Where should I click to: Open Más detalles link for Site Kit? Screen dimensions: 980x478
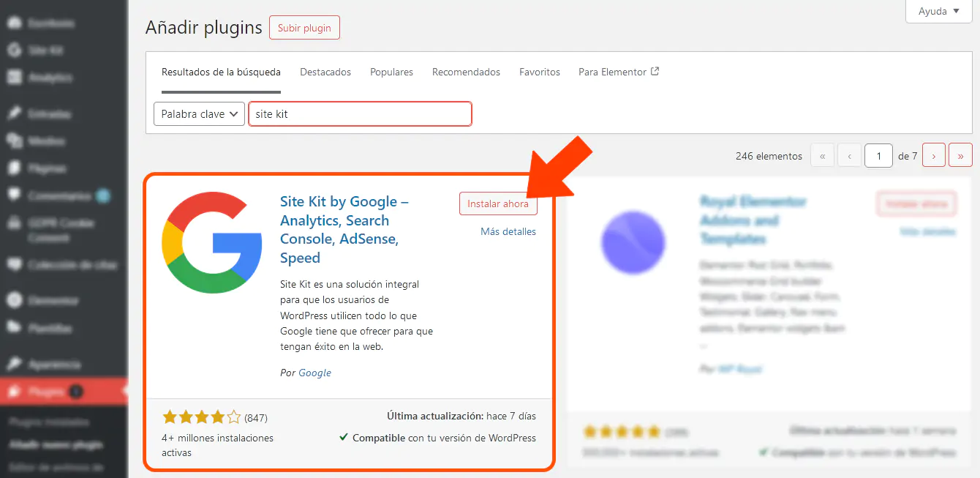(508, 231)
